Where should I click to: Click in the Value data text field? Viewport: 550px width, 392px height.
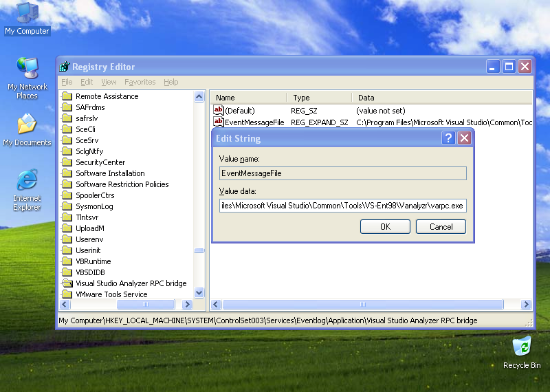coord(342,205)
